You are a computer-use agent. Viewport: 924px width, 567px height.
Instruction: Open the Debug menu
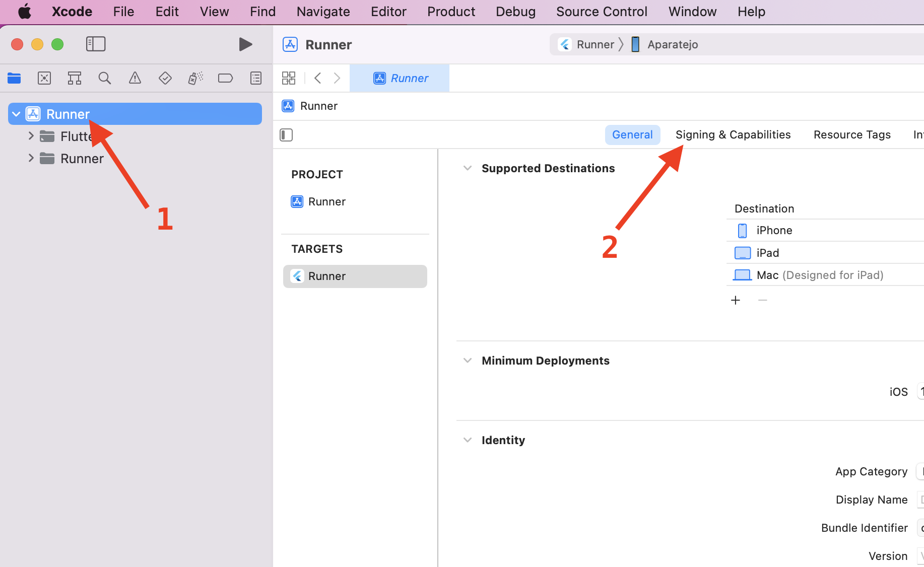(x=515, y=11)
